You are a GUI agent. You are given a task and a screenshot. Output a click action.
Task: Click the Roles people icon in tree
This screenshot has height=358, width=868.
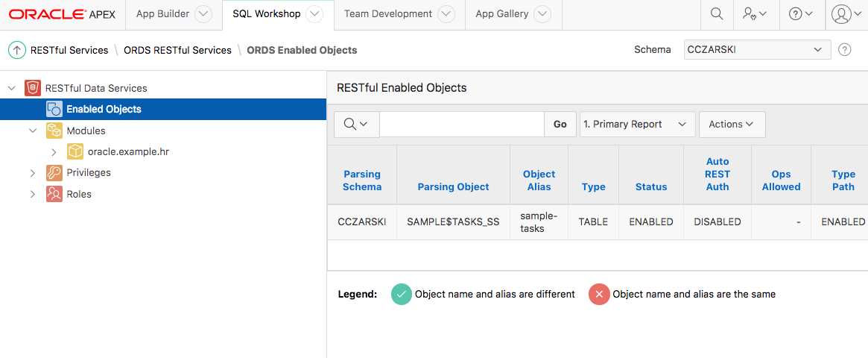pos(54,194)
